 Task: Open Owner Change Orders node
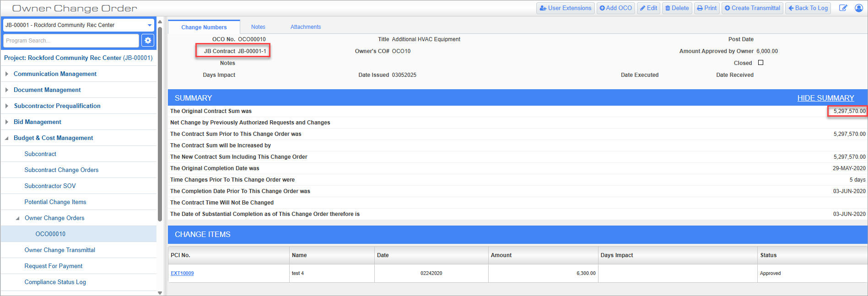click(x=54, y=218)
